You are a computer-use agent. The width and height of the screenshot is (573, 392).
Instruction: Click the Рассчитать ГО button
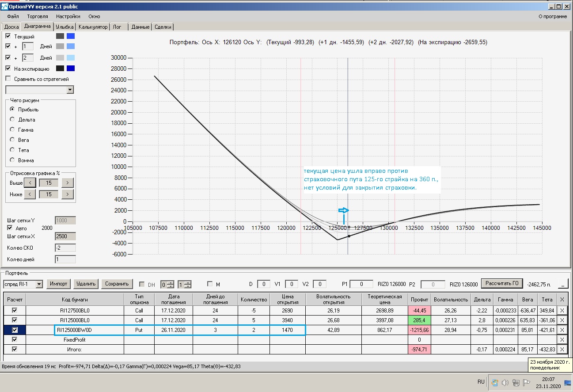pyautogui.click(x=501, y=283)
